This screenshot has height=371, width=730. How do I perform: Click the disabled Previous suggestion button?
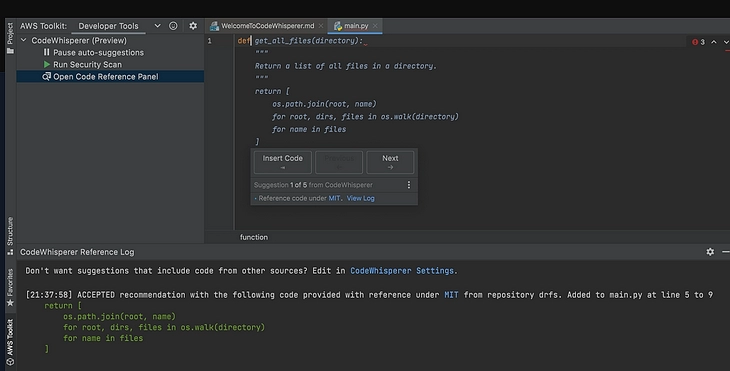[339, 162]
